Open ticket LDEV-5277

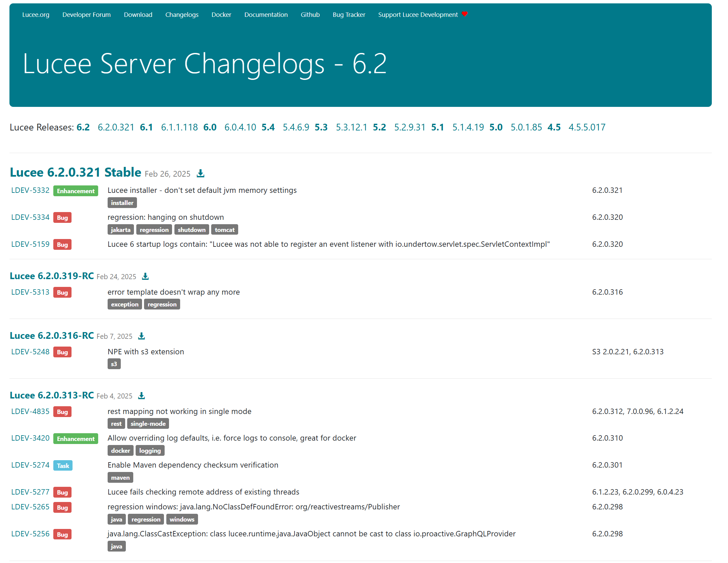point(30,492)
